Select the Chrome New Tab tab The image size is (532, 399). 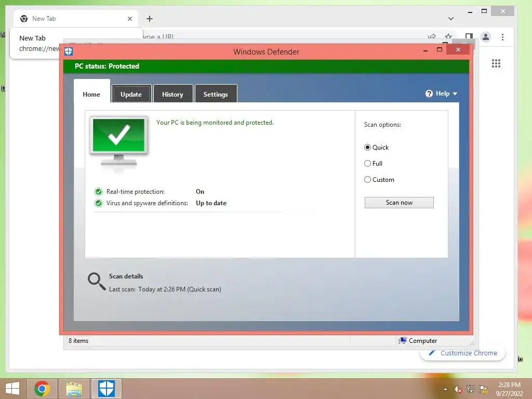point(76,19)
